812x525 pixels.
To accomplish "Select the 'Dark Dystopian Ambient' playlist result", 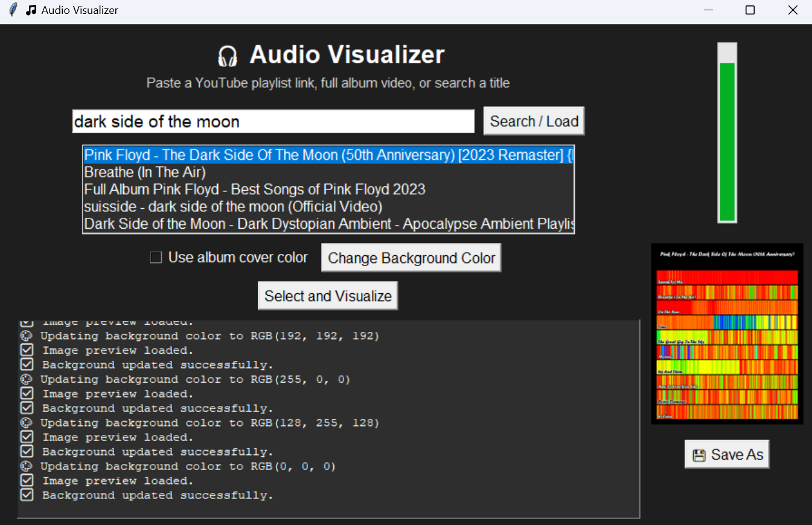I will 328,224.
